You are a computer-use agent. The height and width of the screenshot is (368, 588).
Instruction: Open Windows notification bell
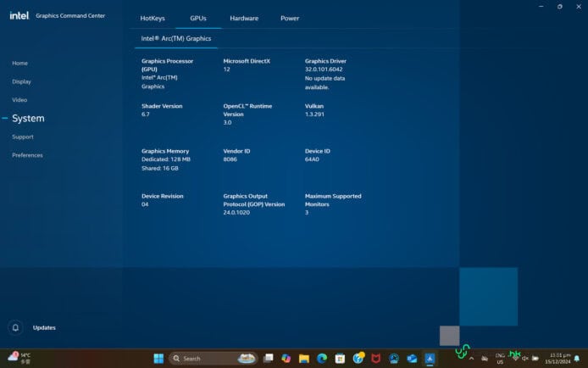[577, 359]
